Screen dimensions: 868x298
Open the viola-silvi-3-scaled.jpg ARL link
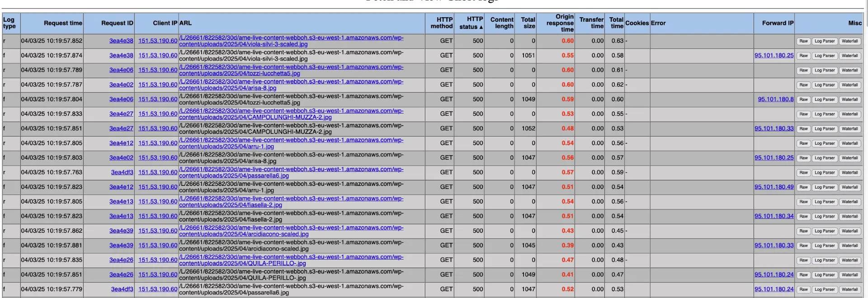[291, 41]
